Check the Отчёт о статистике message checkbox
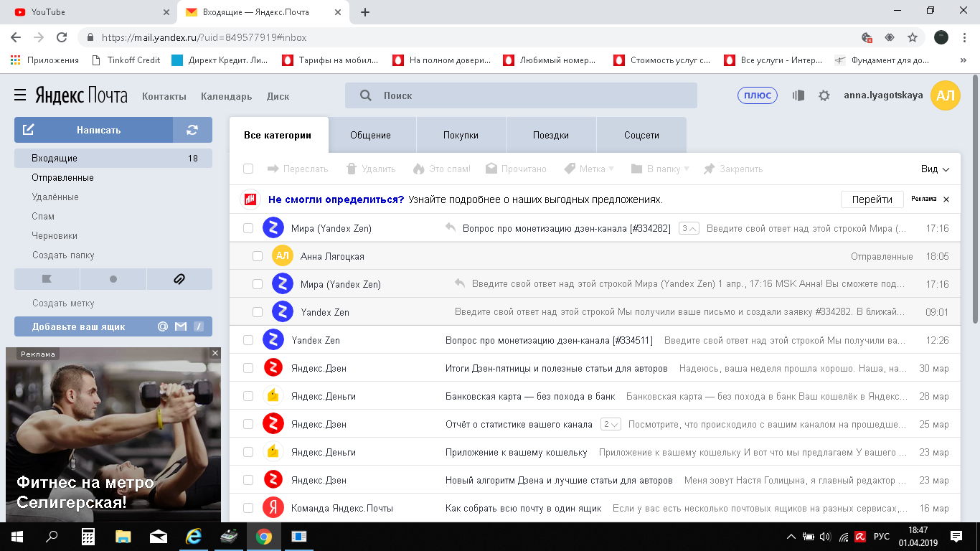This screenshot has height=551, width=980. click(x=248, y=424)
